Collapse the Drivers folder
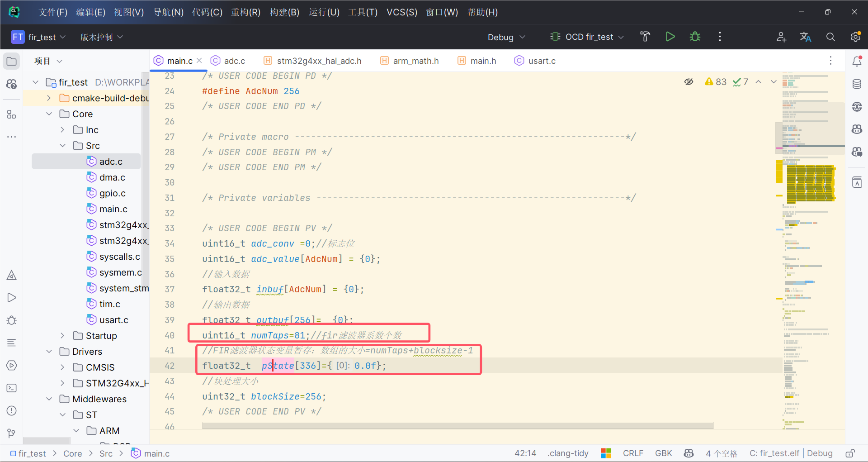The height and width of the screenshot is (462, 868). pyautogui.click(x=49, y=352)
